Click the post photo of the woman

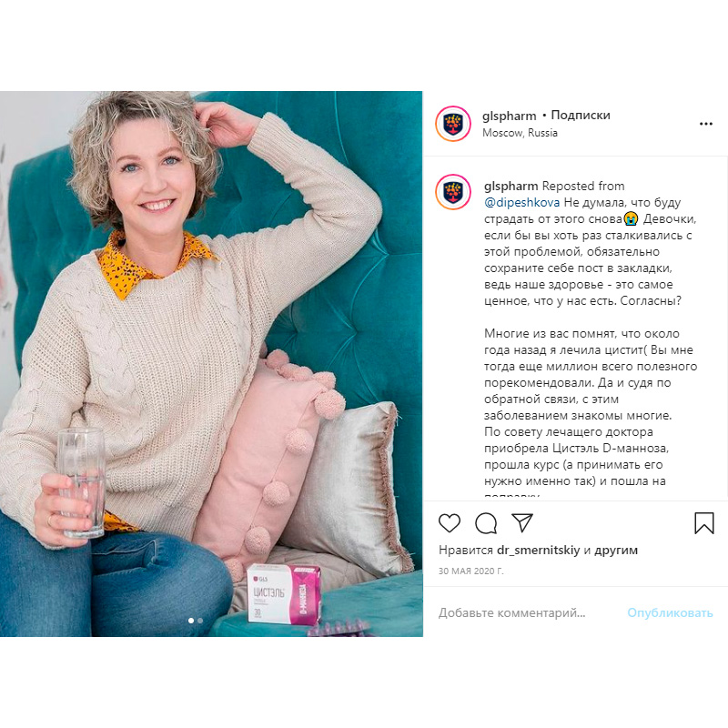[211, 363]
